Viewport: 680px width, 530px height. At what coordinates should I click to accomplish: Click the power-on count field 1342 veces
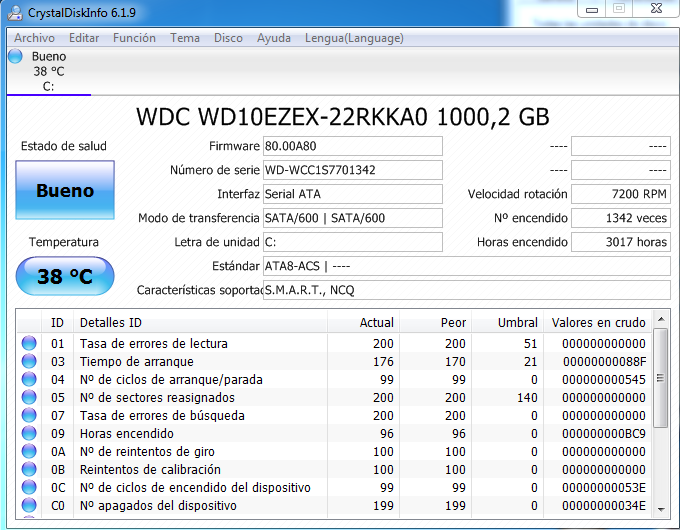point(621,218)
